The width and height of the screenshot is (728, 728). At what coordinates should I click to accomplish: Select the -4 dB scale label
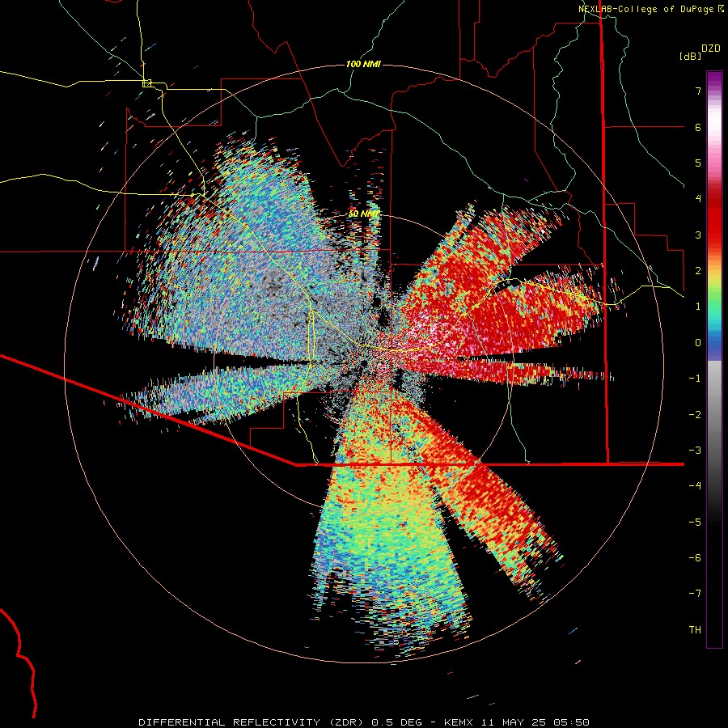coord(695,486)
